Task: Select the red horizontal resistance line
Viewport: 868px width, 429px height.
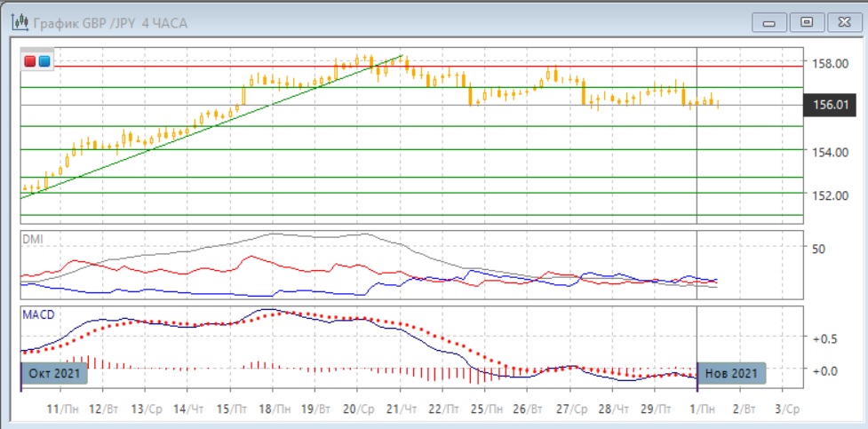Action: [x=533, y=66]
